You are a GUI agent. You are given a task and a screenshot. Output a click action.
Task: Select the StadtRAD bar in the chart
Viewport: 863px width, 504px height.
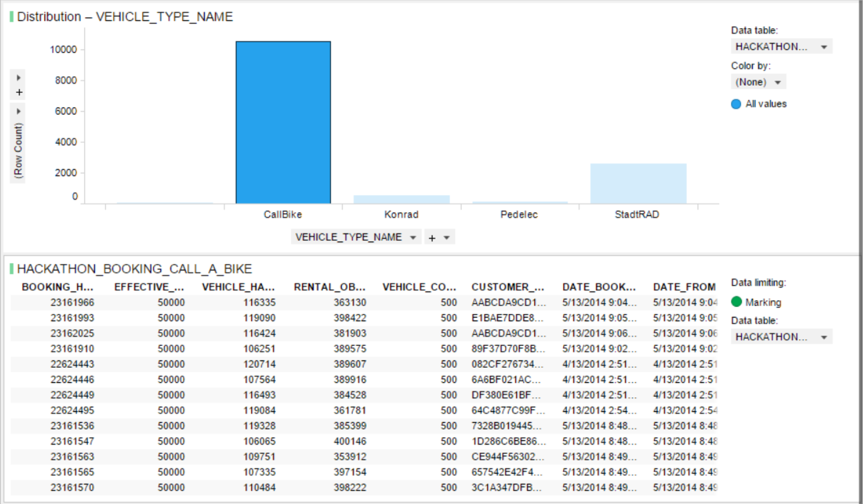638,183
